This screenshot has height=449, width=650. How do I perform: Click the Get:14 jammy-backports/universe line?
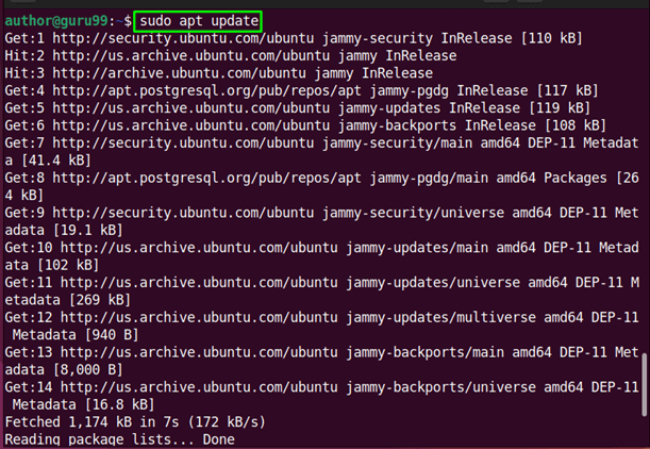[x=322, y=387]
